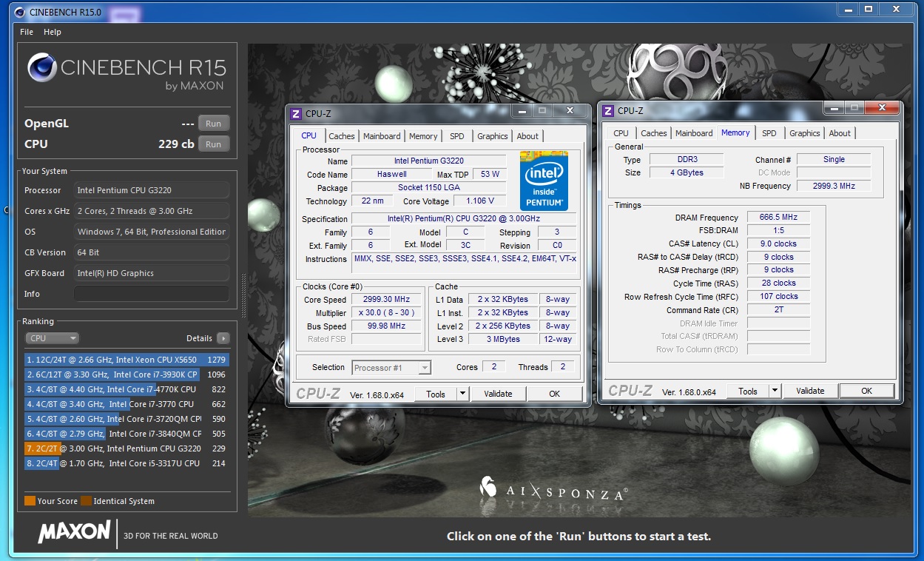Viewport: 924px width, 561px height.
Task: Open Tools dropdown arrow in Memory CPU-Z window
Action: point(775,391)
